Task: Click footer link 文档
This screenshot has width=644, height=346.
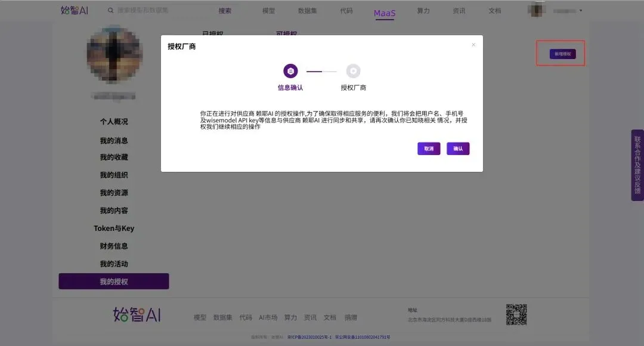Action: point(330,317)
